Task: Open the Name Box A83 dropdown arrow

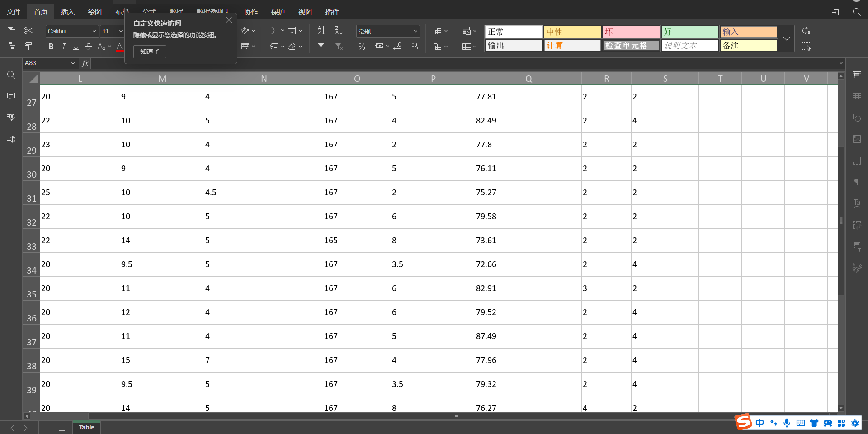Action: pos(73,63)
